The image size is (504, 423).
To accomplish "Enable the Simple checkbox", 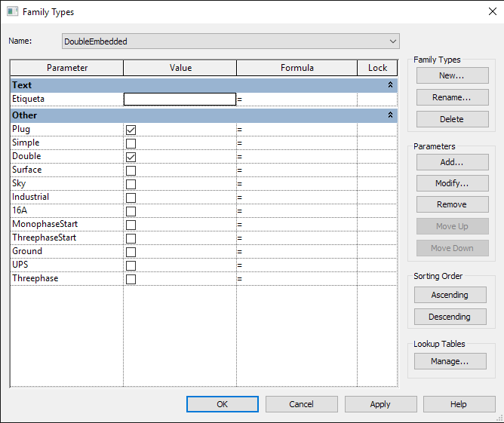I will (x=131, y=143).
